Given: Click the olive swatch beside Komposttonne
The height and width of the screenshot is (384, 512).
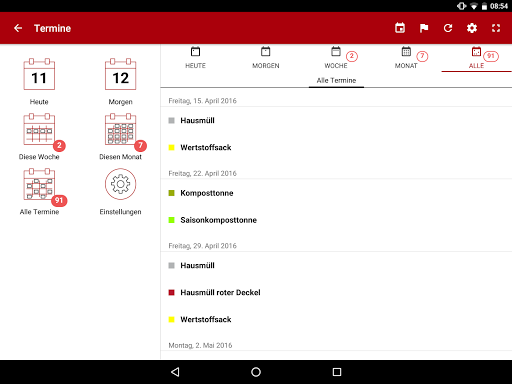Looking at the screenshot, I should (x=172, y=193).
